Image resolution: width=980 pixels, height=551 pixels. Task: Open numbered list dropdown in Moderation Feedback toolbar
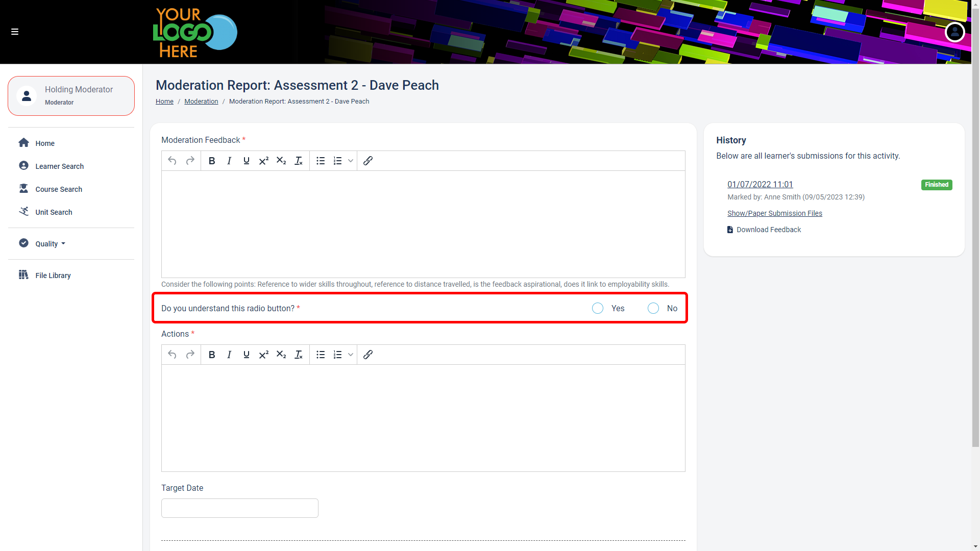click(x=351, y=161)
